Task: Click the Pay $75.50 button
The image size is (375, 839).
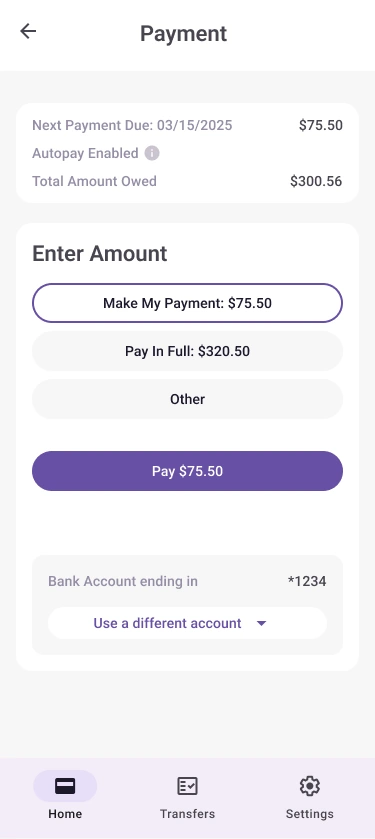Action: (x=187, y=471)
